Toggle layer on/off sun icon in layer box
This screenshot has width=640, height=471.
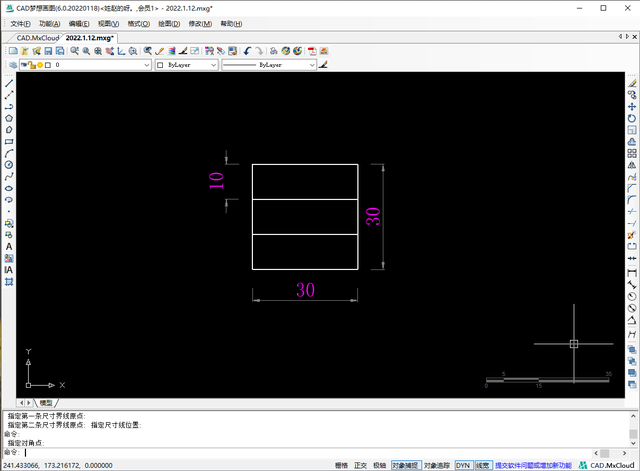pyautogui.click(x=40, y=65)
